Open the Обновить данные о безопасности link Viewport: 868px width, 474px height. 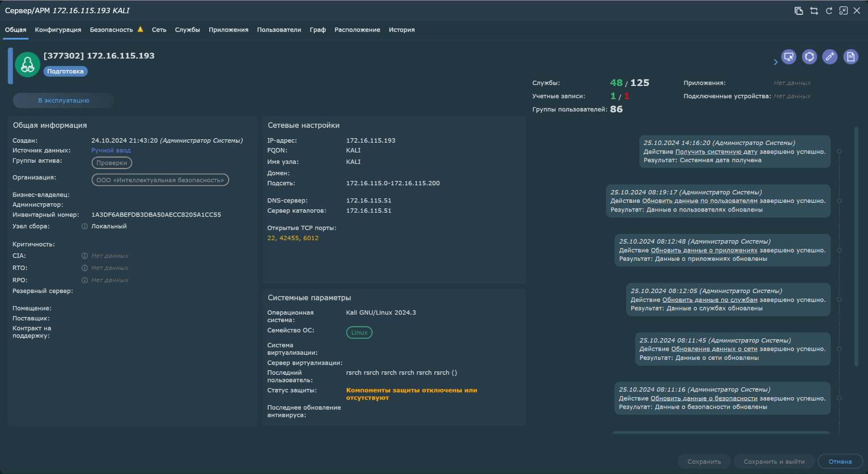point(704,398)
